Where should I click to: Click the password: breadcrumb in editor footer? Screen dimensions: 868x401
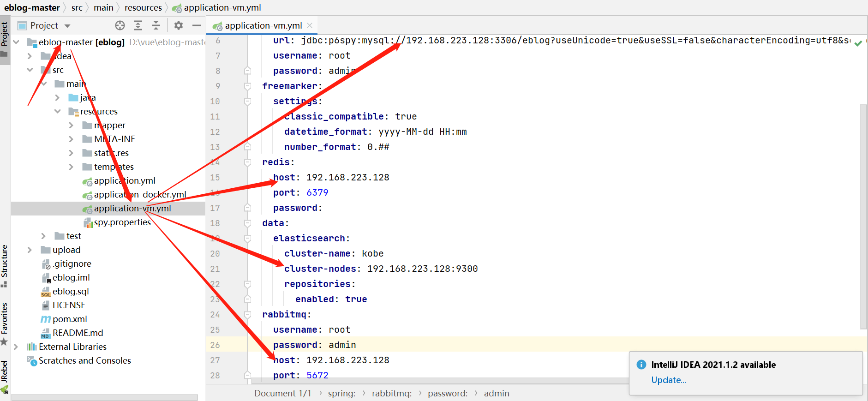[448, 393]
